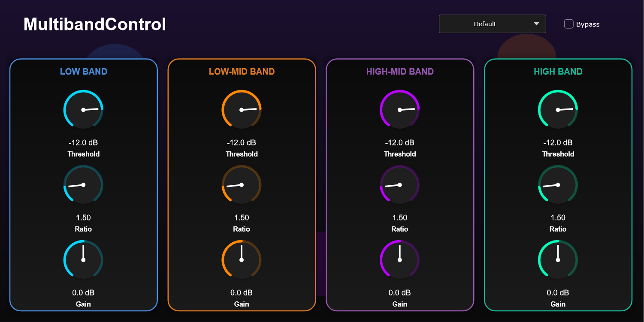
Task: Click High Band 1.50 ratio value
Action: coord(558,217)
